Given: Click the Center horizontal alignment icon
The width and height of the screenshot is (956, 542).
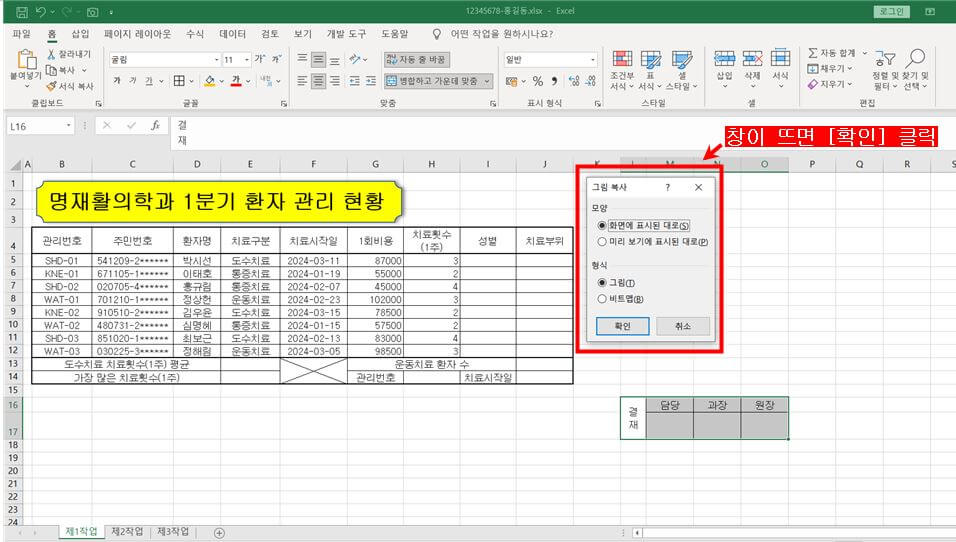Looking at the screenshot, I should coord(318,80).
